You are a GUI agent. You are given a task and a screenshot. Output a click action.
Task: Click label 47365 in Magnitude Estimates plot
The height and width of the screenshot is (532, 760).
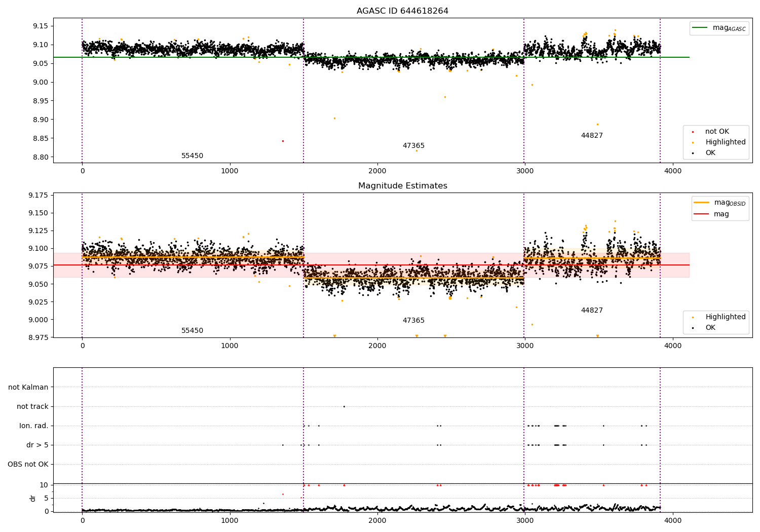[413, 321]
